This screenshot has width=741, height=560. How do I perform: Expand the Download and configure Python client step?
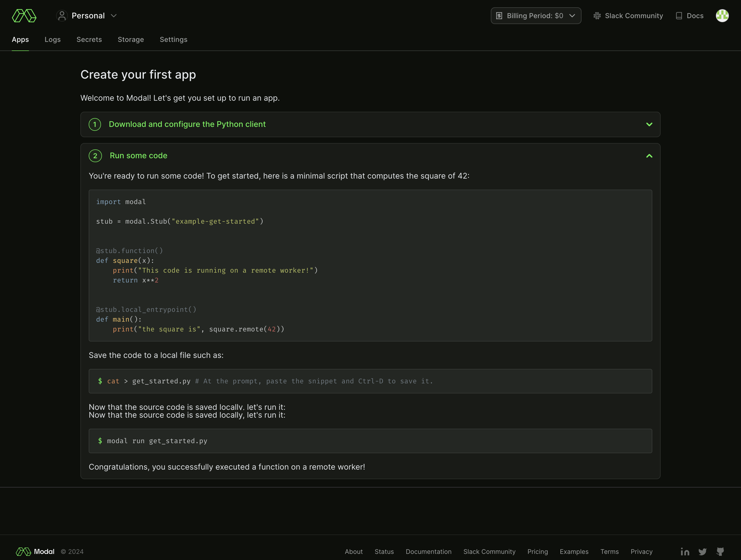(x=370, y=124)
